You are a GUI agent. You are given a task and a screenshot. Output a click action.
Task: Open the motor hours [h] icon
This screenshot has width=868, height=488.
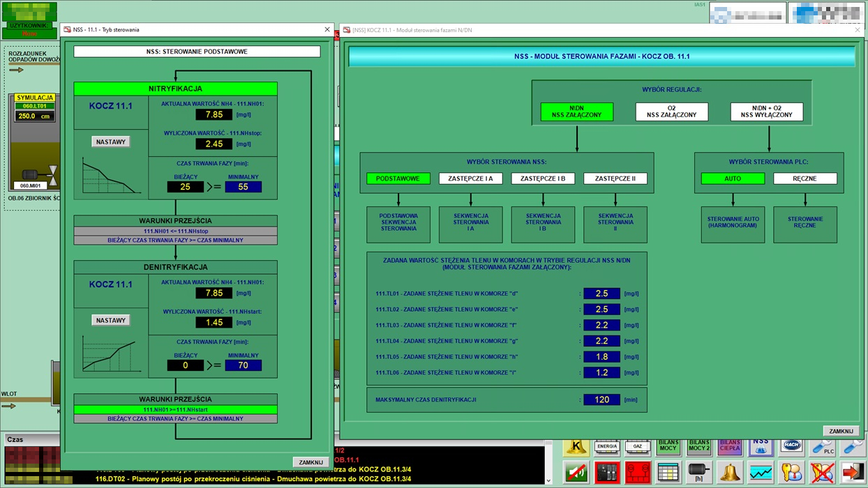tap(698, 472)
